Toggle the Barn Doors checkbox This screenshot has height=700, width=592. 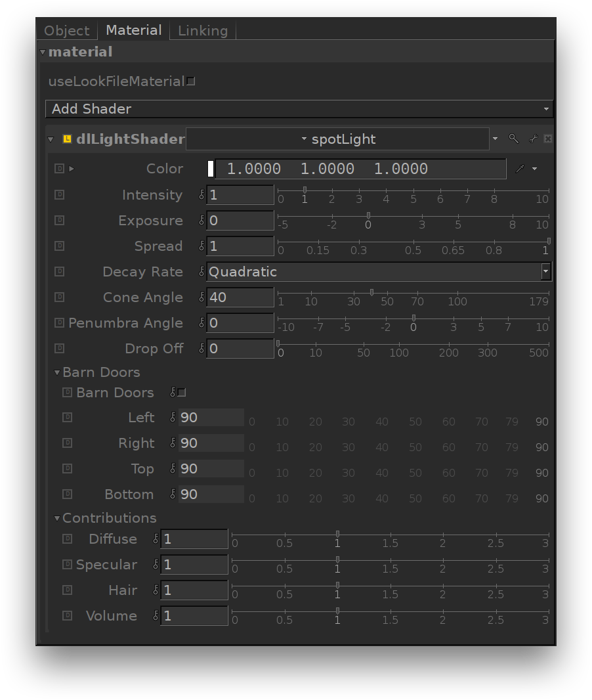182,393
